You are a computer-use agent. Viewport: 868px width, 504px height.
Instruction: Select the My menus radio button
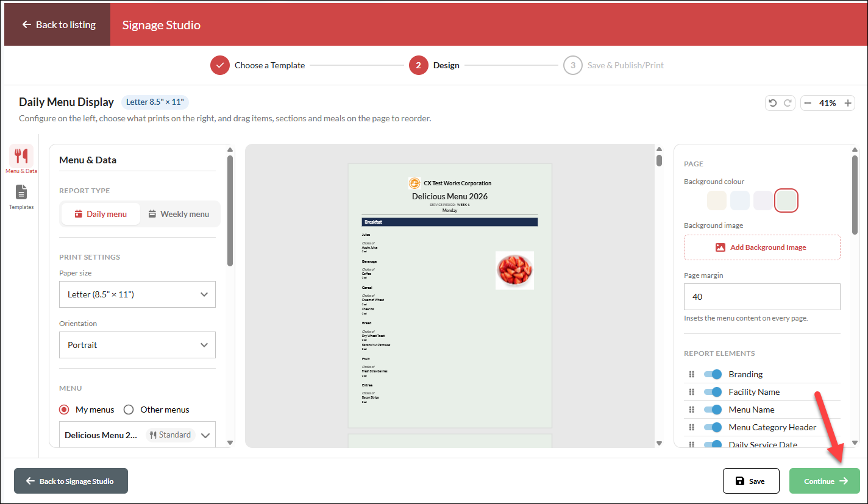click(x=65, y=410)
